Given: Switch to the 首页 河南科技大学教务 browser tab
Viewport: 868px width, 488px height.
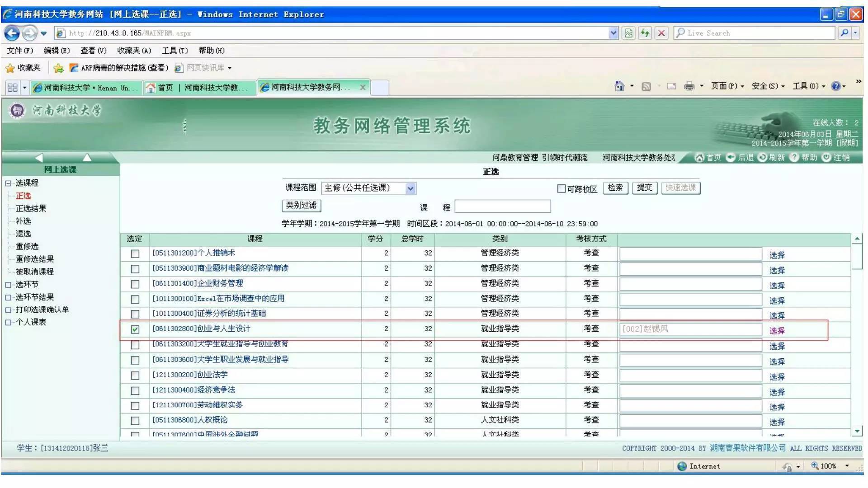Looking at the screenshot, I should click(x=199, y=87).
